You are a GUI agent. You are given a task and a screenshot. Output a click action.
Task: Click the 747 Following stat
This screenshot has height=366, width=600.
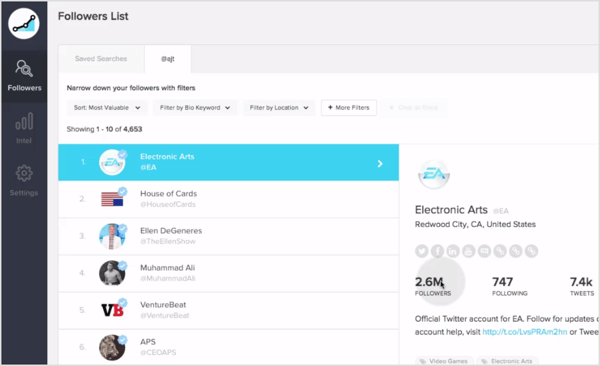(510, 286)
